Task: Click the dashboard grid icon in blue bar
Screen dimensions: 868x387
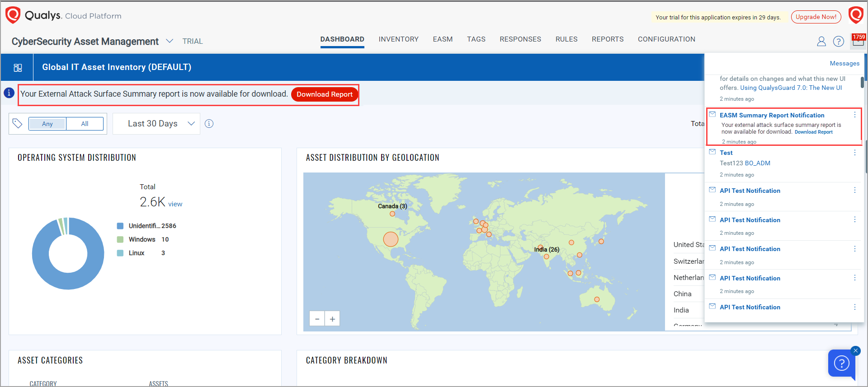Action: tap(18, 68)
